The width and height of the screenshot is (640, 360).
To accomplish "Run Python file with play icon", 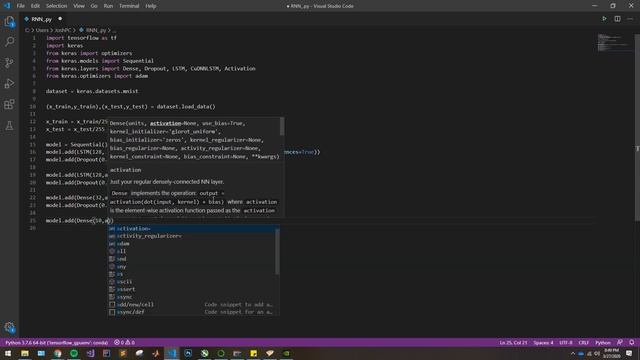I will tap(604, 19).
